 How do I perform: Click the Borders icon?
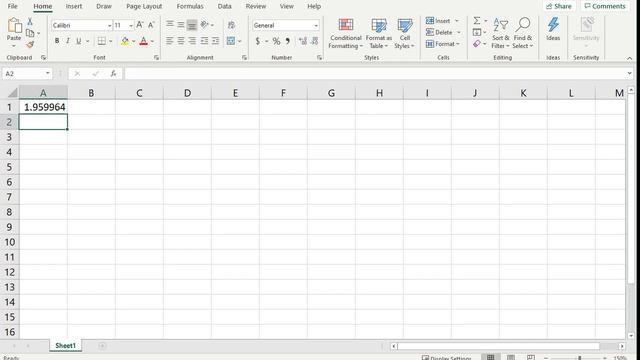coord(102,41)
